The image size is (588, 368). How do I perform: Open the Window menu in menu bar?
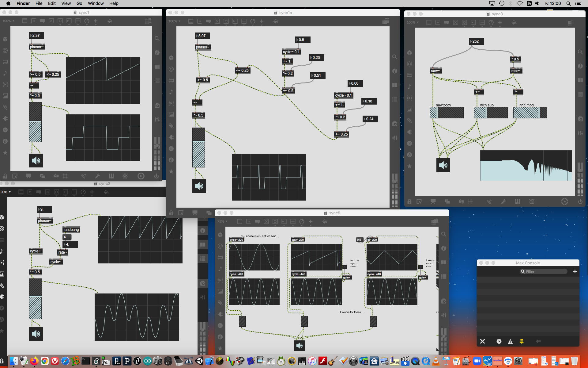tap(96, 3)
